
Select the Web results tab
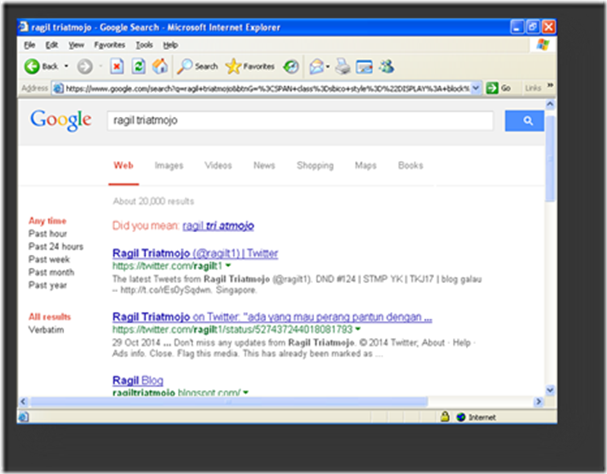pyautogui.click(x=123, y=166)
